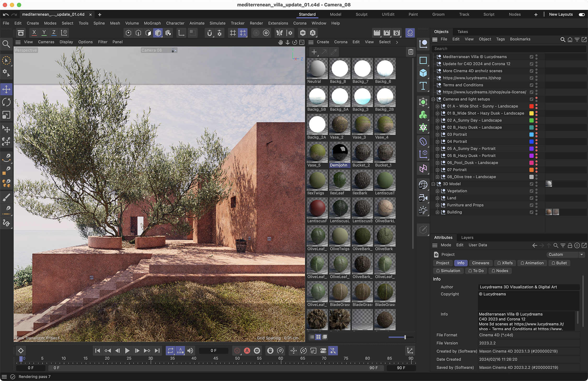Switch to the Takes tab
Image resolution: width=588 pixels, height=381 pixels.
(463, 32)
